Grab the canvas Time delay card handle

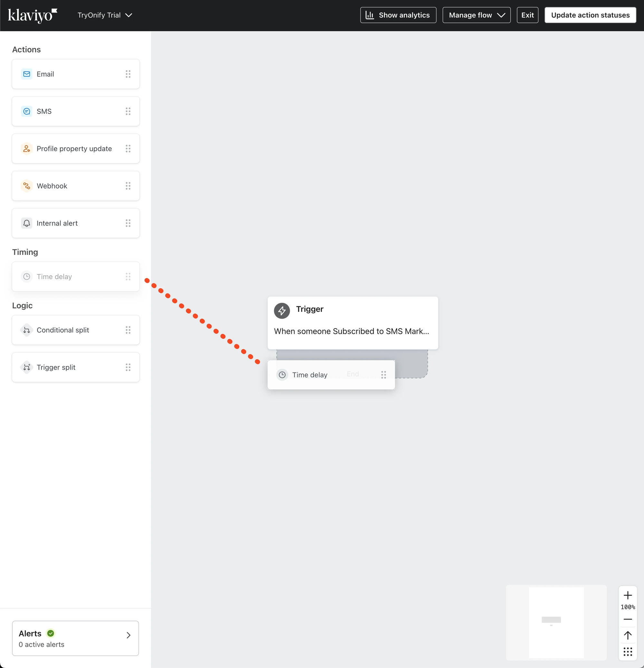point(384,375)
